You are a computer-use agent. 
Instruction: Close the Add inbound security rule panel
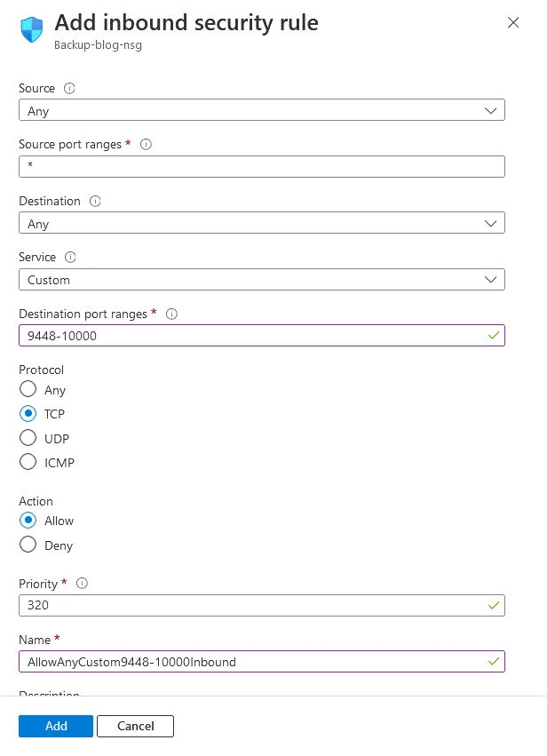tap(513, 23)
